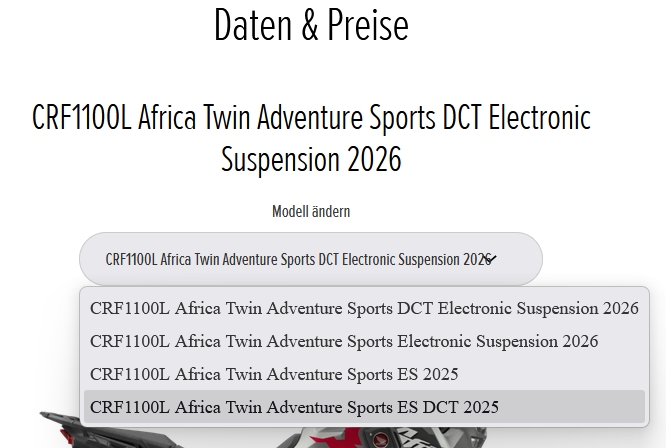Viewport: 666px width, 448px height.
Task: Pick the Adventure Sports ES 2025 option
Action: click(x=274, y=374)
